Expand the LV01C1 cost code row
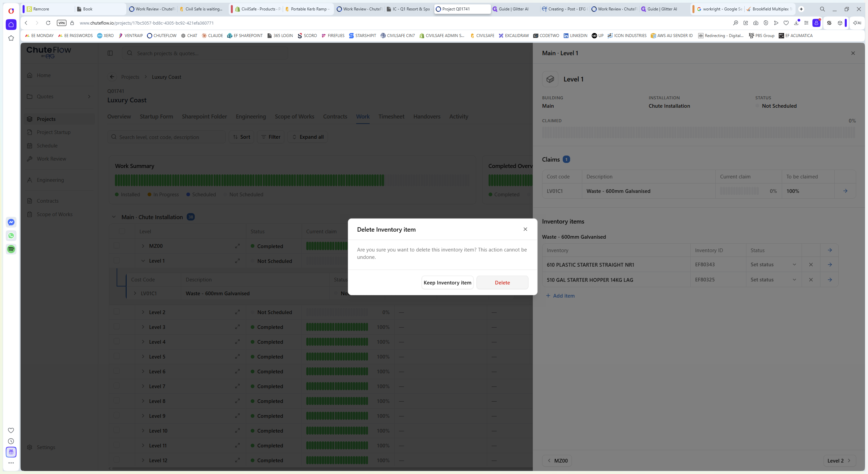The image size is (868, 474). point(135,293)
